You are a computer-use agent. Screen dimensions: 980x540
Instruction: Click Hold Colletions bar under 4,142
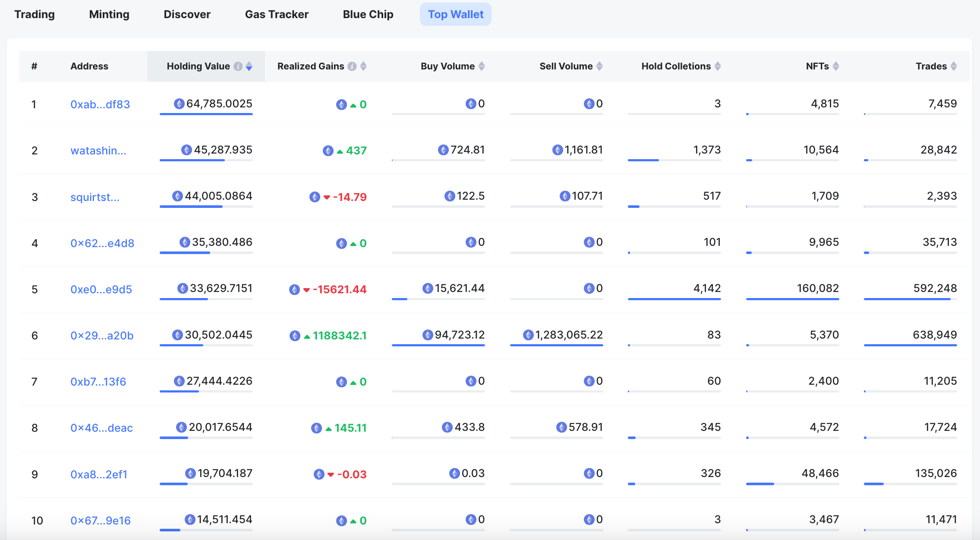pyautogui.click(x=674, y=299)
